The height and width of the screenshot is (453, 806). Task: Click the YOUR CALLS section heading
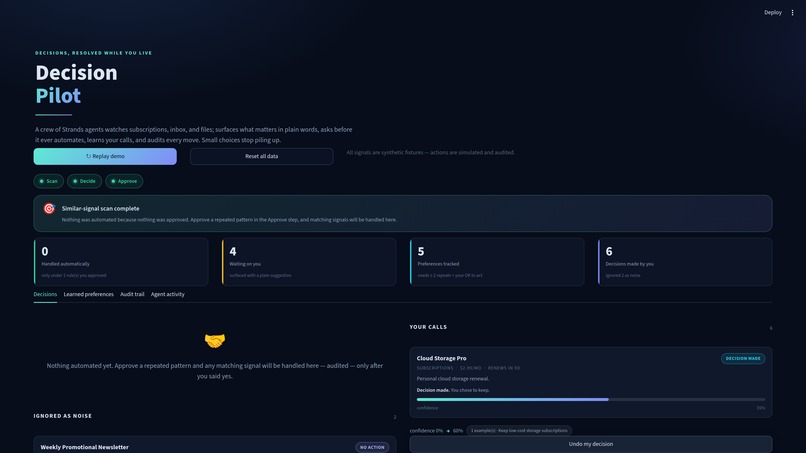click(x=428, y=327)
